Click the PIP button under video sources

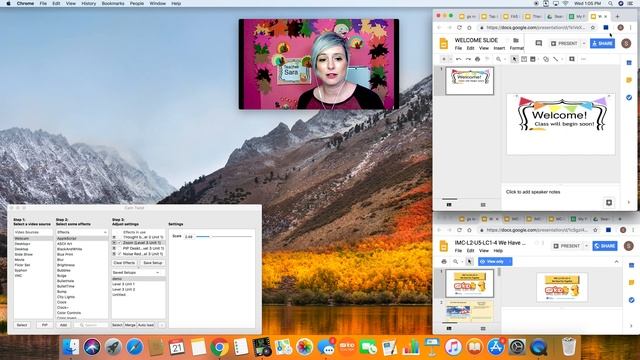click(44, 325)
